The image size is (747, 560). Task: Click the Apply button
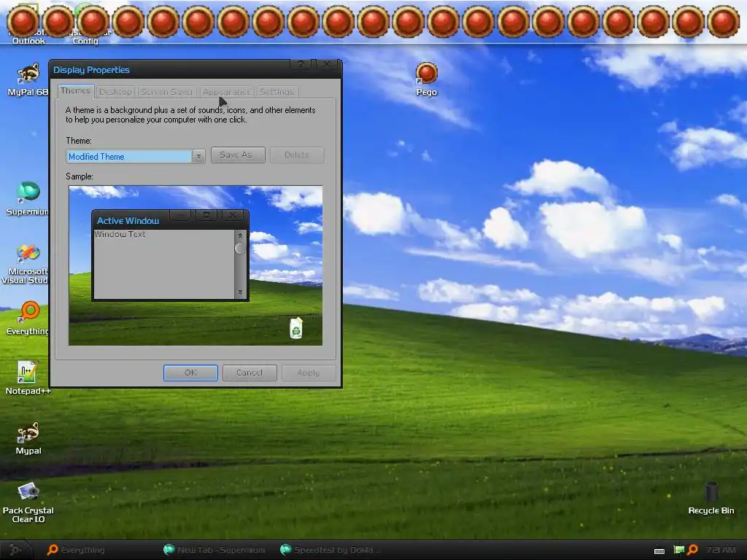309,373
